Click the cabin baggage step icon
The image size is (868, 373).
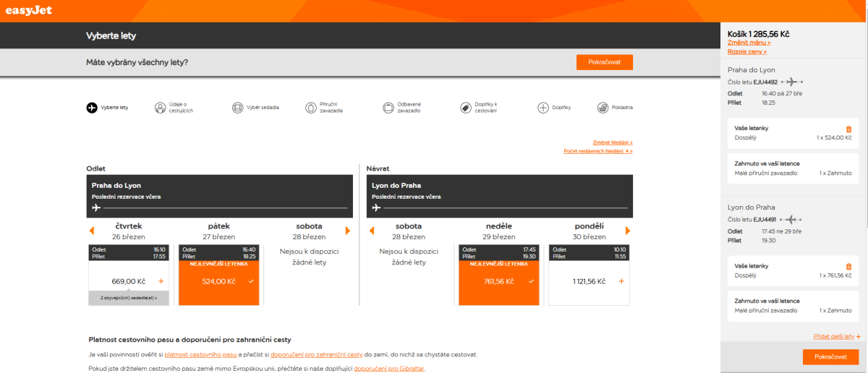[x=311, y=108]
